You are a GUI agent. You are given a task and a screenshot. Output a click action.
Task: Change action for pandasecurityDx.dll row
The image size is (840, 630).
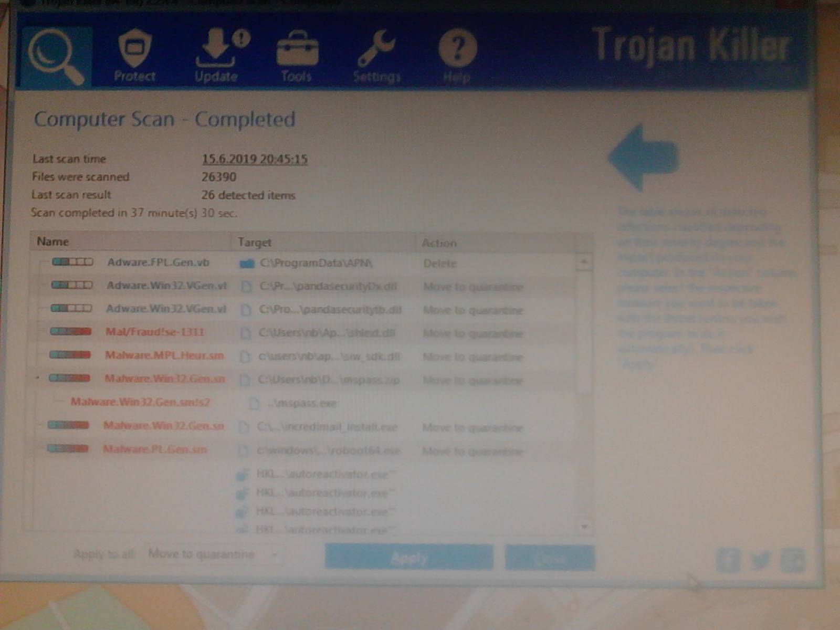pos(473,287)
